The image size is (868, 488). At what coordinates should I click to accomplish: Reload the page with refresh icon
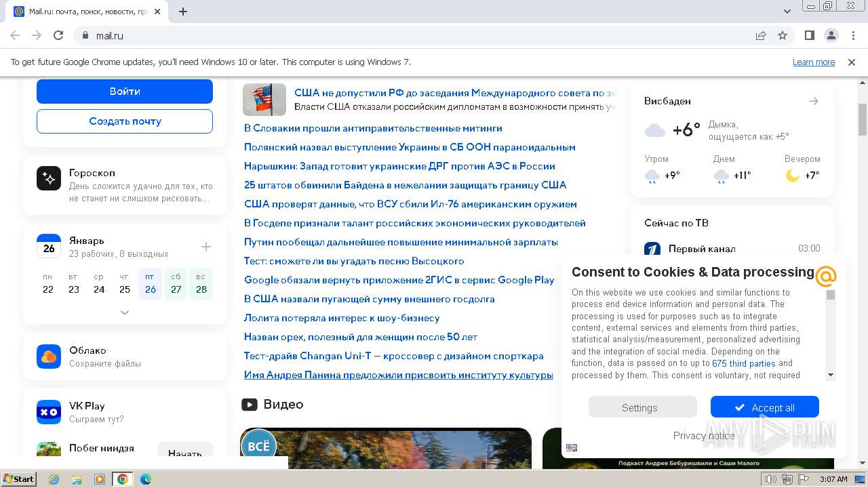pyautogui.click(x=58, y=35)
